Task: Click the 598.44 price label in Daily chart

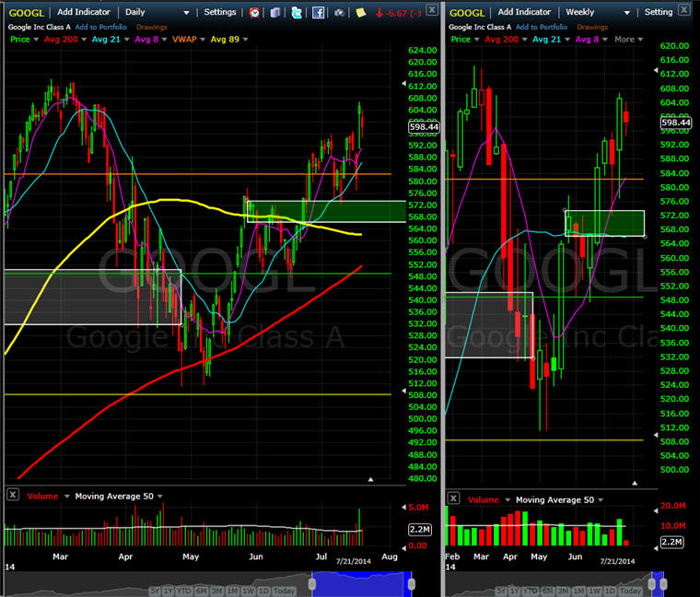Action: (x=424, y=127)
